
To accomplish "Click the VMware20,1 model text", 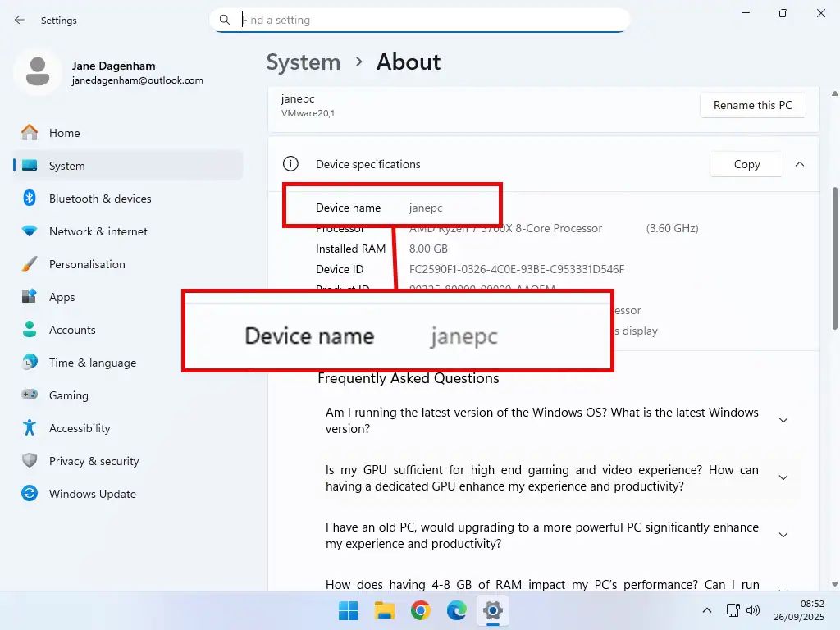I will (308, 113).
